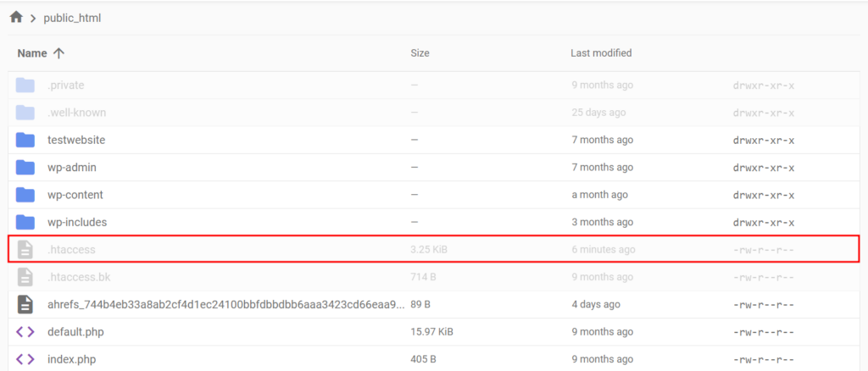Click the 89 B size value

[x=420, y=305]
